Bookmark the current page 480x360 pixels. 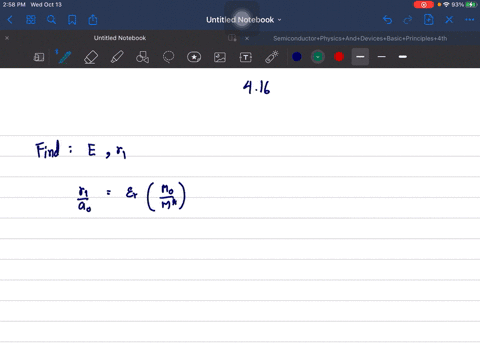click(72, 20)
